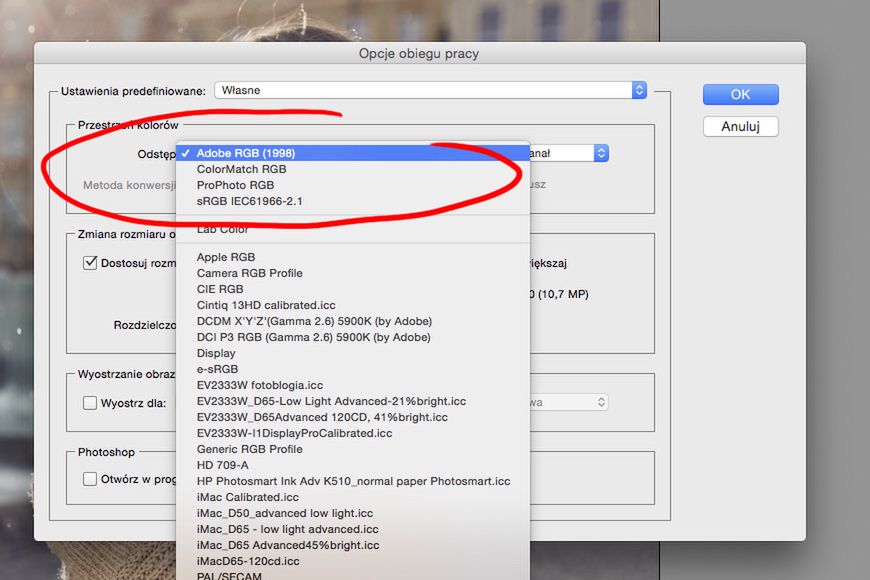Choose CIE RGB profile
Image resolution: width=870 pixels, height=580 pixels.
point(353,289)
